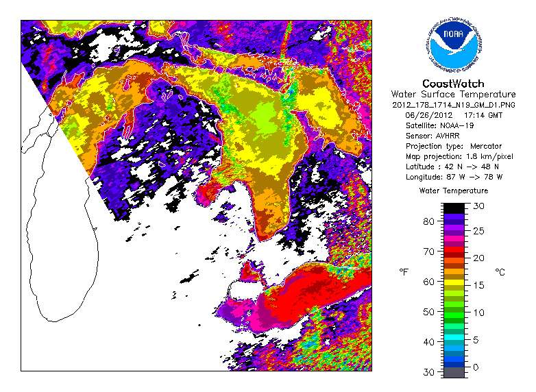Click 'Map projection: 1.8 km/pixel' text
536x392 pixels.
(x=459, y=156)
